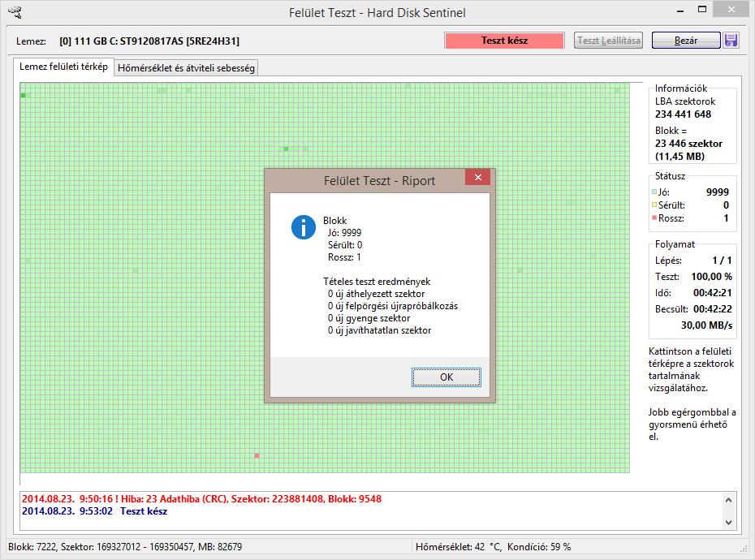This screenshot has height=560, width=755.
Task: Click '0 új áthelyezett szektor' in the report
Action: click(x=376, y=294)
